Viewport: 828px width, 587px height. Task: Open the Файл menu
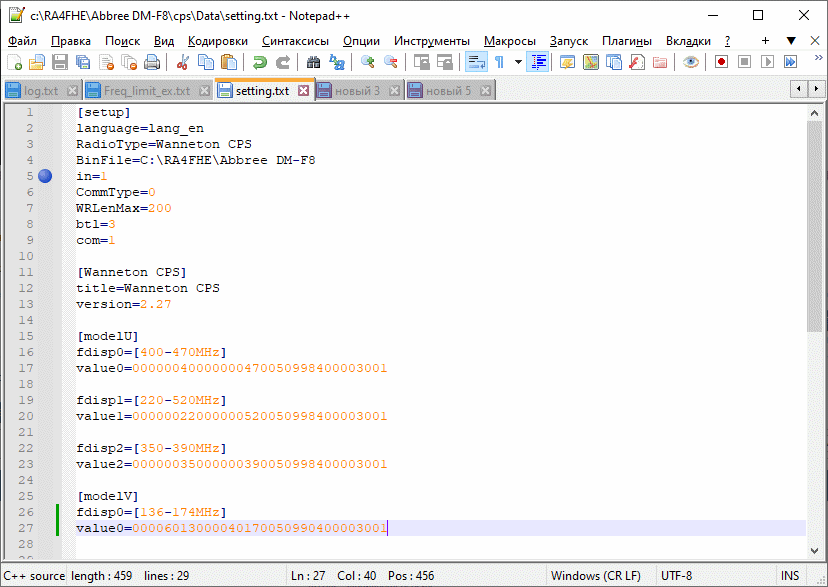click(23, 41)
